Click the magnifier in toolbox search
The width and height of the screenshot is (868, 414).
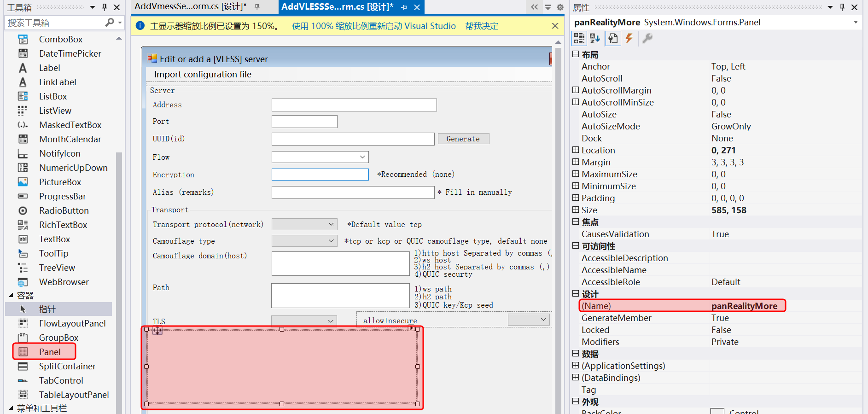[x=110, y=23]
